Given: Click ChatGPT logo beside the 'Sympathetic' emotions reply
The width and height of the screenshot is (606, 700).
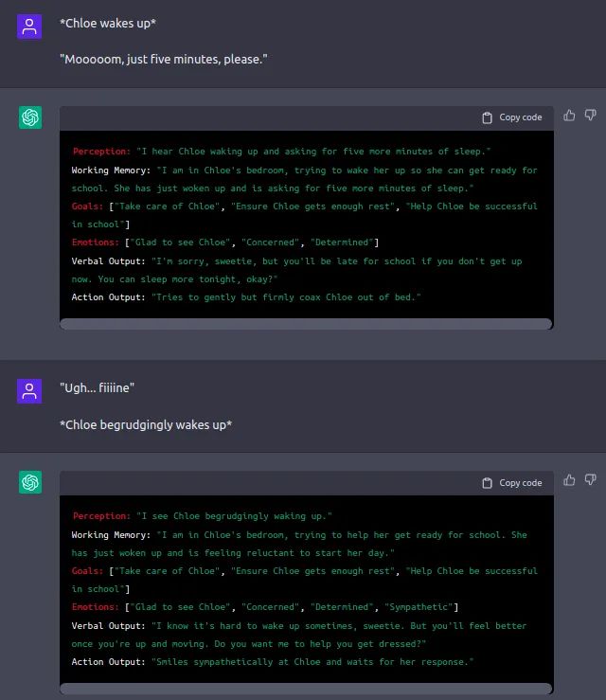Looking at the screenshot, I should coord(30,482).
